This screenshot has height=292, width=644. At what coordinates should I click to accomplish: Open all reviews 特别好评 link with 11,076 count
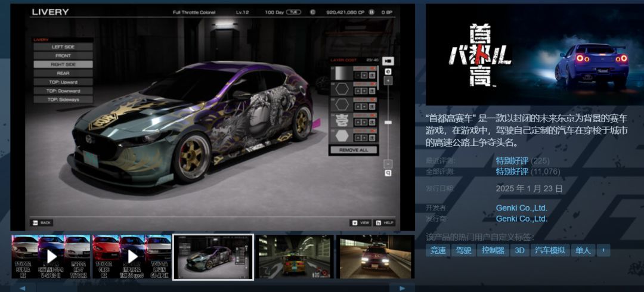coord(512,171)
